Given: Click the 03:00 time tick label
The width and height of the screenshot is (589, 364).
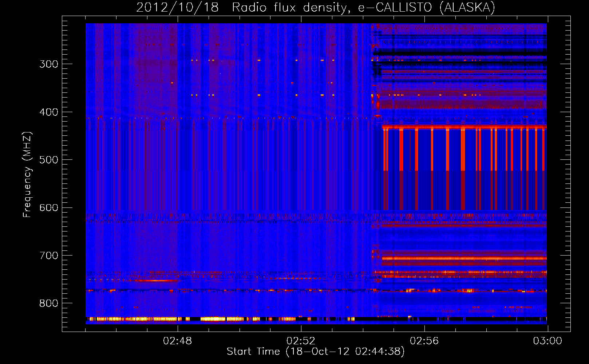Looking at the screenshot, I should (548, 341).
